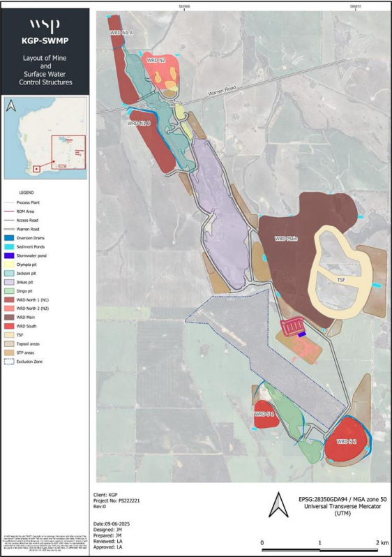392x557 pixels.
Task: Click the 'EPSG:28350GDA94 / MGA zone 50' text
Action: (x=342, y=499)
